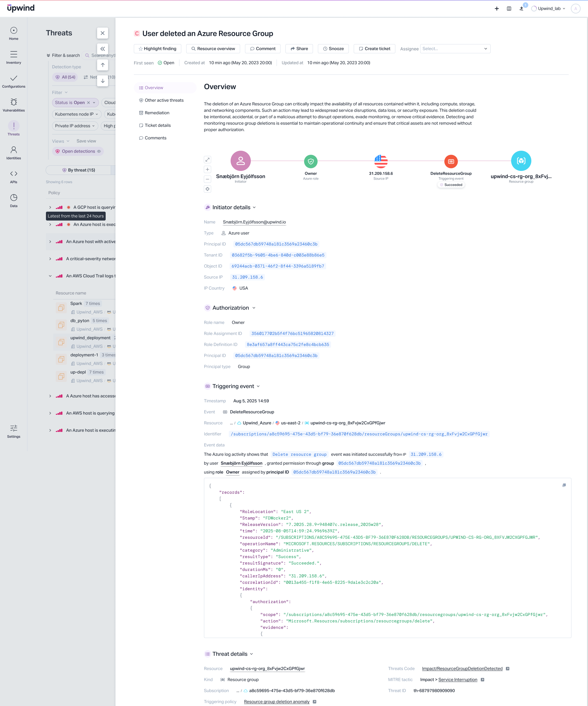Expand the A GCP host threat row
This screenshot has width=588, height=706.
pos(50,207)
